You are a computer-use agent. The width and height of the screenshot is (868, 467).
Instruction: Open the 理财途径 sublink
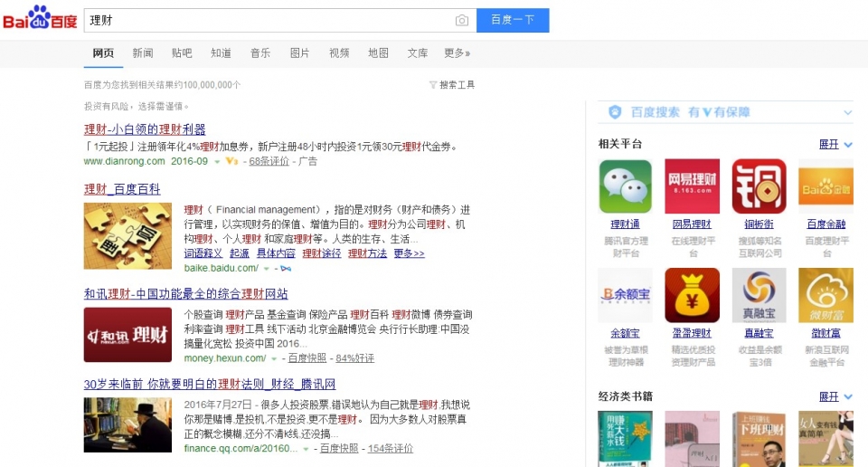(x=322, y=253)
